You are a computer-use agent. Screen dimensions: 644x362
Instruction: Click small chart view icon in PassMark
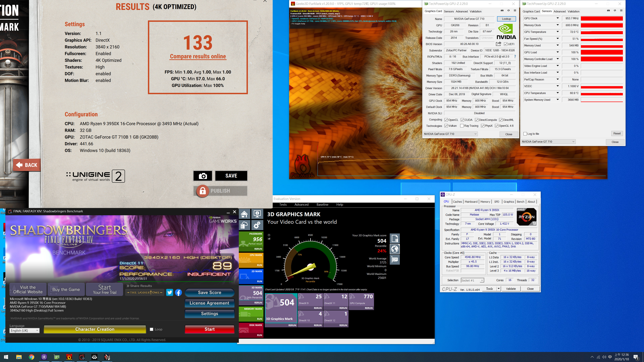[269, 239]
